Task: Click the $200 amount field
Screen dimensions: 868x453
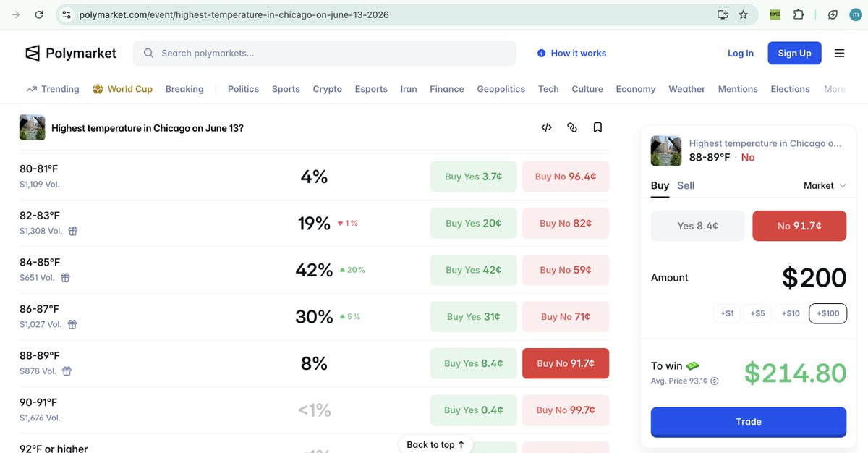Action: tap(814, 278)
